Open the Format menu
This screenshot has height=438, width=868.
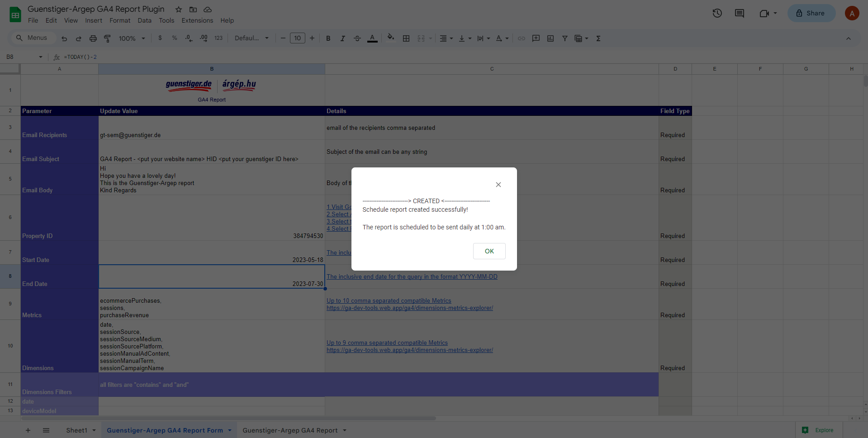coord(120,20)
